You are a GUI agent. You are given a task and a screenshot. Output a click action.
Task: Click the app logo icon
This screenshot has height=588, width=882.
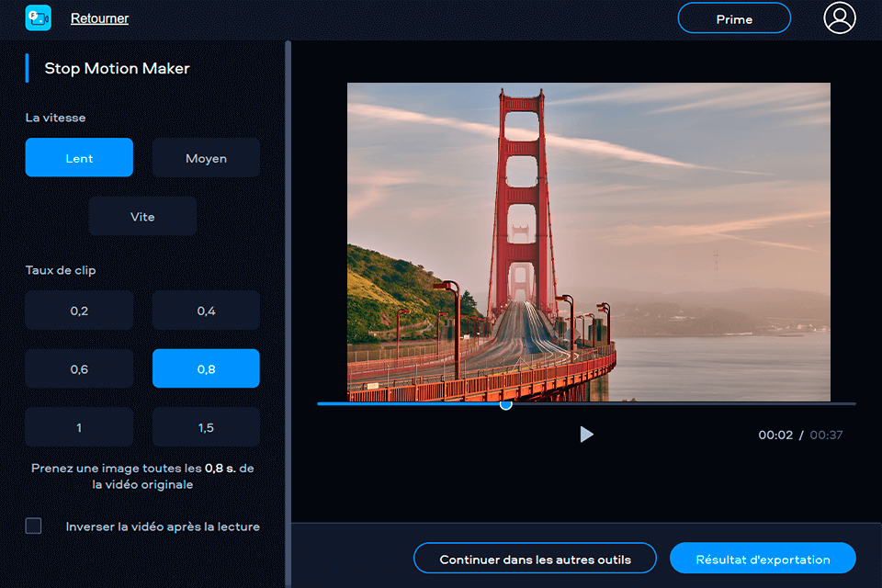(x=38, y=17)
